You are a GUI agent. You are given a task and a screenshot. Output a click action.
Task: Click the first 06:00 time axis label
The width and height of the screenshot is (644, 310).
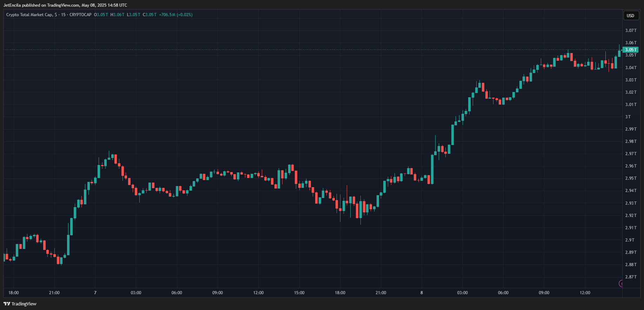177,293
